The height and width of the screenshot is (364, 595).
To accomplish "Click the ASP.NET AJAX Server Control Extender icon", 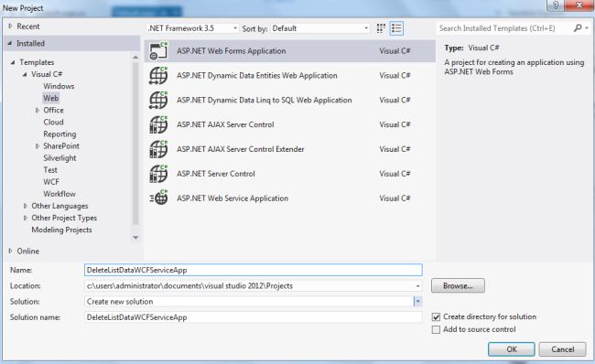I will [x=158, y=149].
